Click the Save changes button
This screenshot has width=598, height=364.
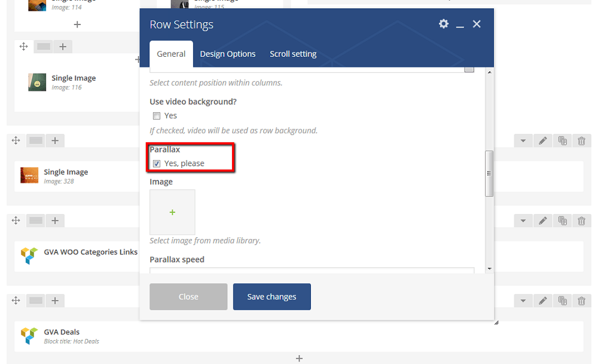(x=272, y=296)
